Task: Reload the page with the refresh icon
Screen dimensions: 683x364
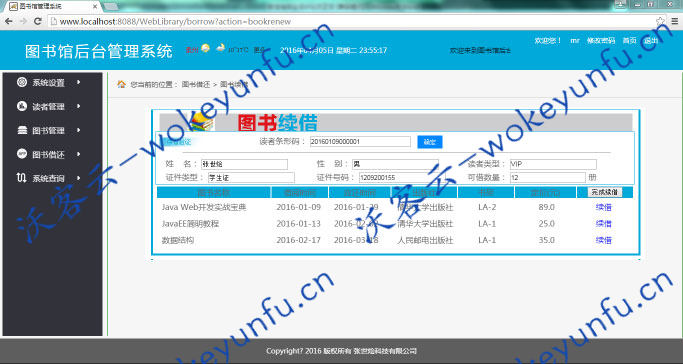Action: click(x=38, y=21)
